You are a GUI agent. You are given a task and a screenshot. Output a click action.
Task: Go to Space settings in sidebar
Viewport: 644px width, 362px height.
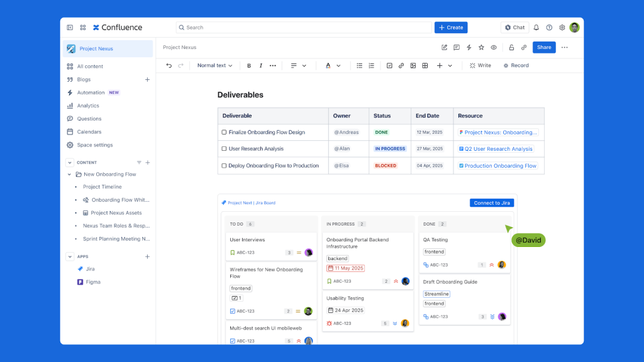[x=95, y=145]
